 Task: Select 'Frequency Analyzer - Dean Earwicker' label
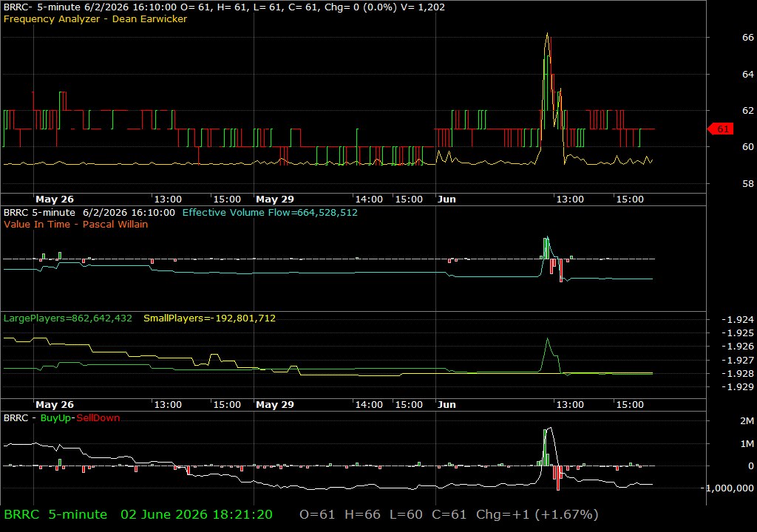click(95, 18)
